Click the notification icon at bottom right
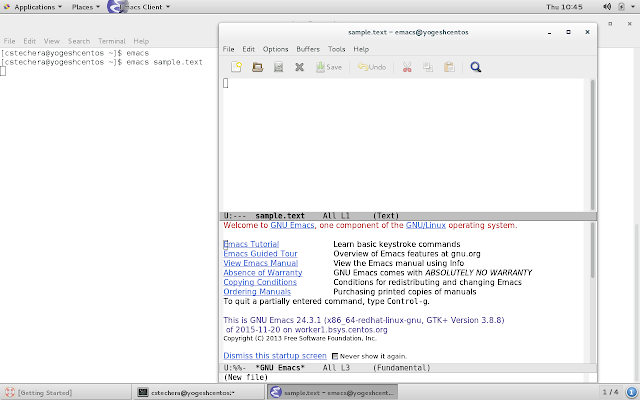 tap(631, 392)
